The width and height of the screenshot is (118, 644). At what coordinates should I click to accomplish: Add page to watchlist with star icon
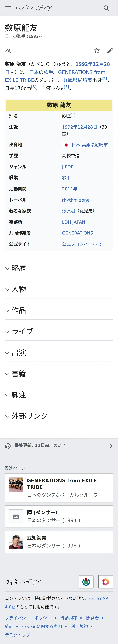click(97, 50)
